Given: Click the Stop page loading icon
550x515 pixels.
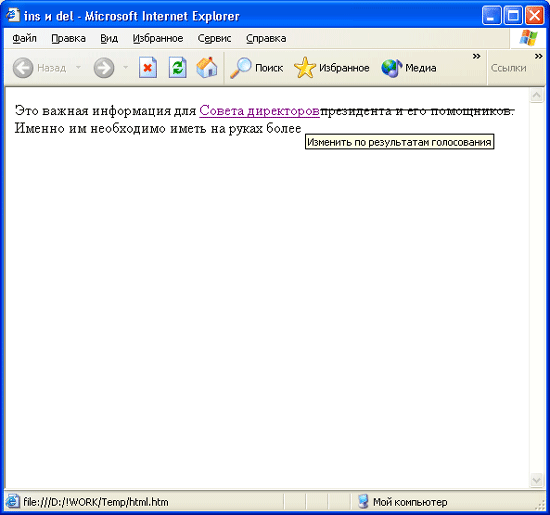Looking at the screenshot, I should click(x=148, y=67).
